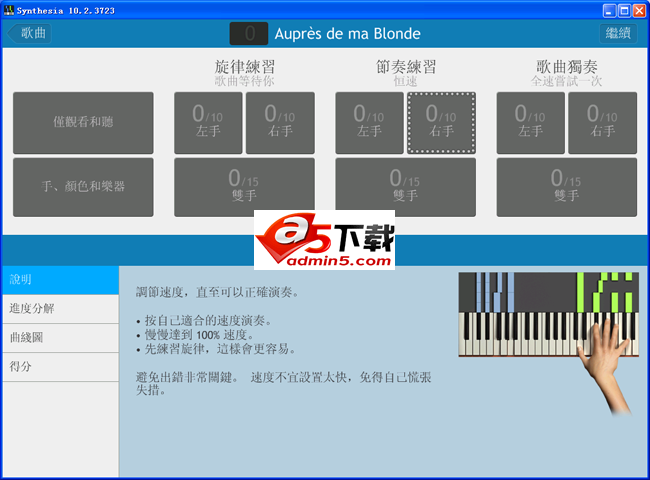650x480 pixels.
Task: Maximize the Synthesia window
Action: click(x=624, y=10)
